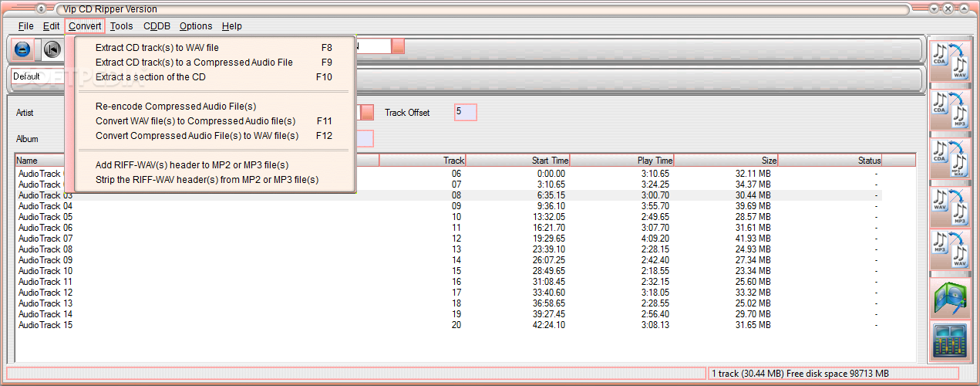Select the AudioTrack 06 row
Image resolution: width=980 pixels, height=386 pixels.
click(449, 228)
